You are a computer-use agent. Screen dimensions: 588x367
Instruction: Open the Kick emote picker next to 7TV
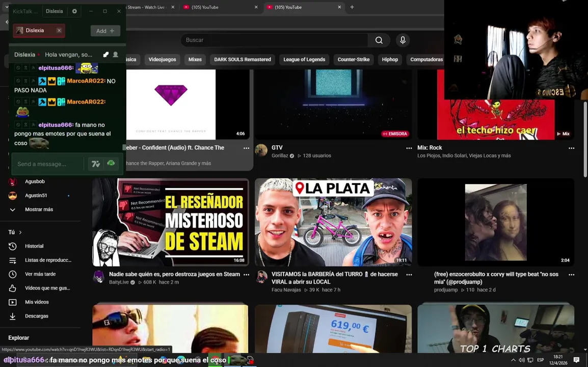coord(111,163)
